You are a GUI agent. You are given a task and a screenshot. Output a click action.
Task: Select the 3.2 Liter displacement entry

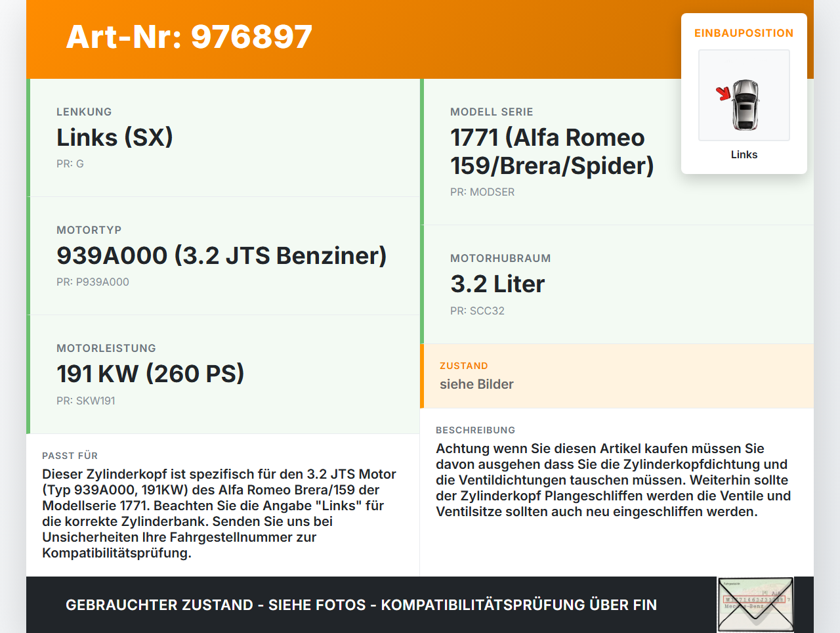tap(497, 284)
